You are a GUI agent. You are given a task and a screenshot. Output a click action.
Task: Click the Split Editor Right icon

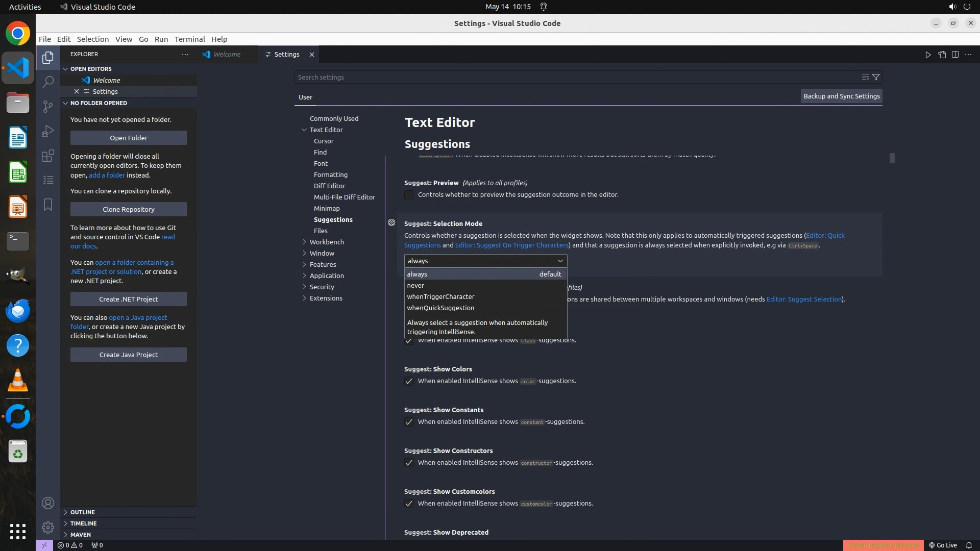pos(955,55)
